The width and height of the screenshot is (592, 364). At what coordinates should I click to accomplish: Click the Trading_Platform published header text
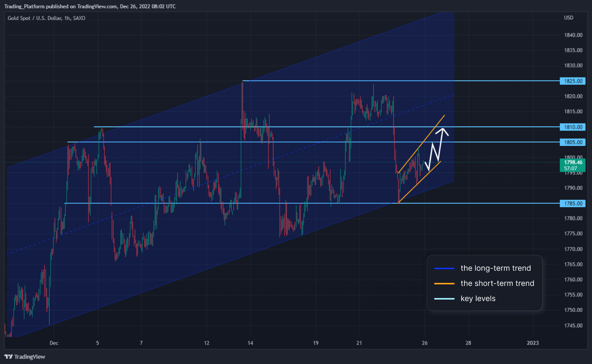coord(90,6)
